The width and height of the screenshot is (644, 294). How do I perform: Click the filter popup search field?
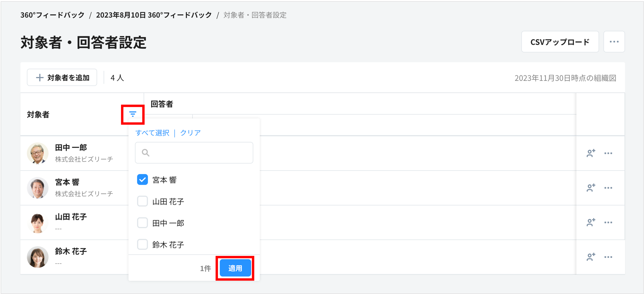click(x=194, y=152)
